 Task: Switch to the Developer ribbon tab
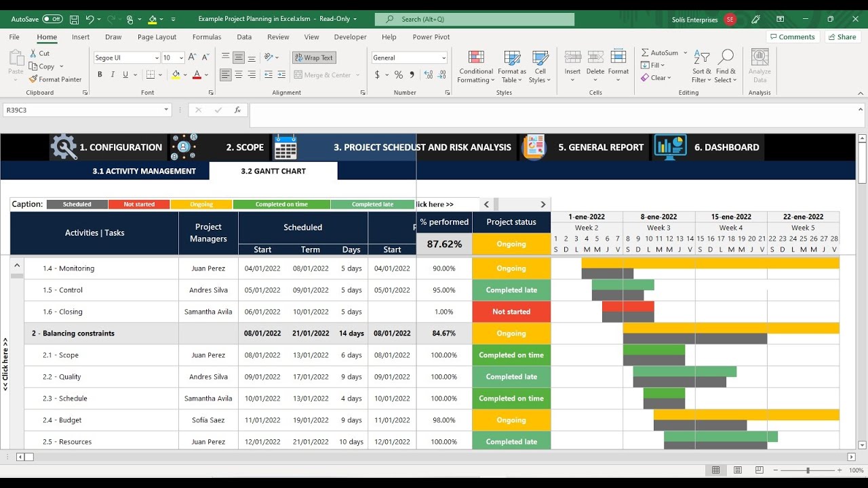coord(350,37)
